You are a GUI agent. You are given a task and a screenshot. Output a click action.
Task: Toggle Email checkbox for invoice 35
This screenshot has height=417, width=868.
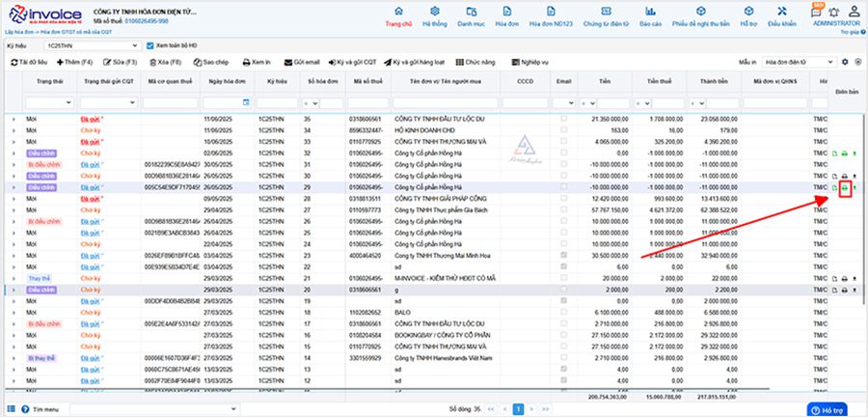point(563,119)
